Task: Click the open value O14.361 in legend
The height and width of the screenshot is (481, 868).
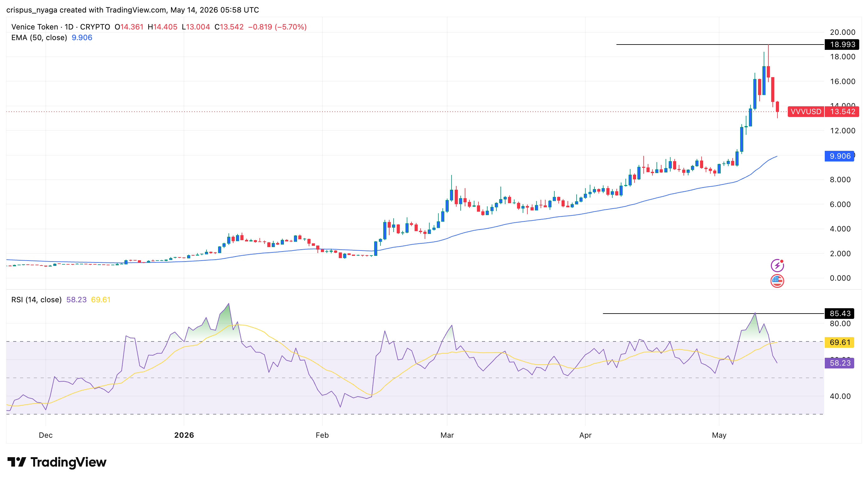Action: point(129,27)
